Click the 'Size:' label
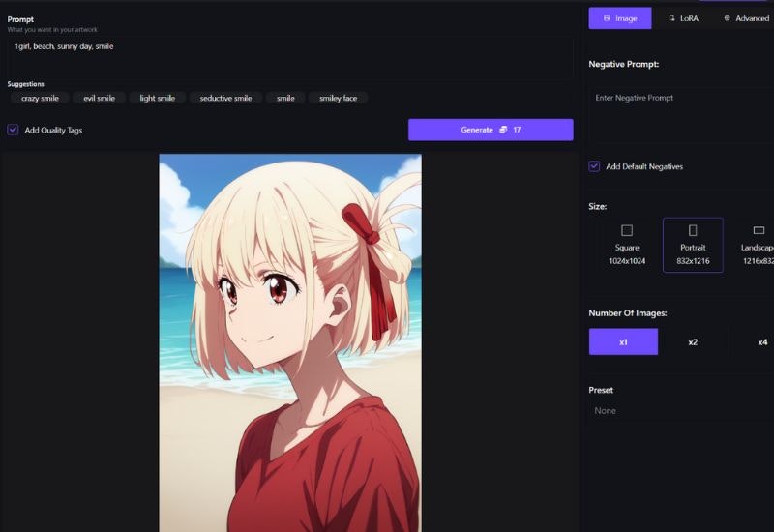Screen dimensions: 774x532 (597, 206)
